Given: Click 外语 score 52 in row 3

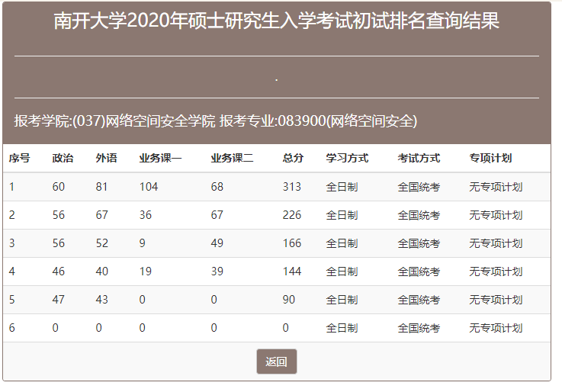Looking at the screenshot, I should click(101, 243).
